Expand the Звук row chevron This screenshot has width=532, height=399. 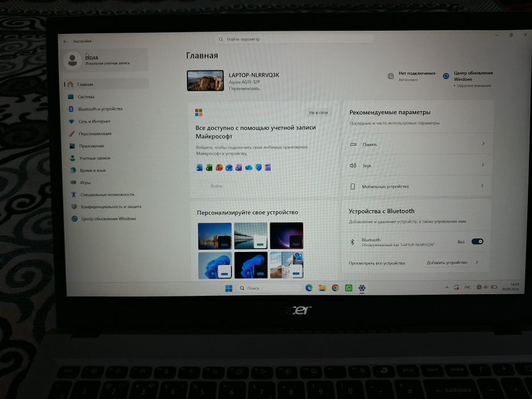[x=482, y=165]
